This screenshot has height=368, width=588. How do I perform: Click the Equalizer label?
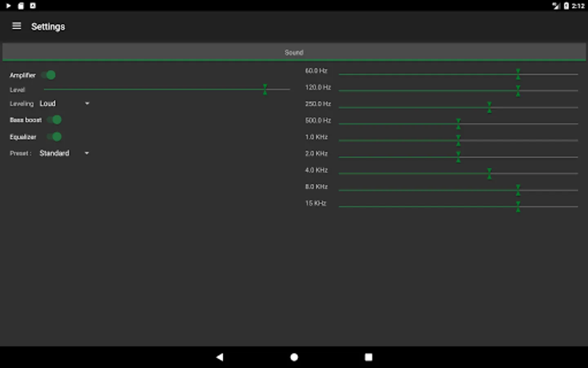pos(23,137)
